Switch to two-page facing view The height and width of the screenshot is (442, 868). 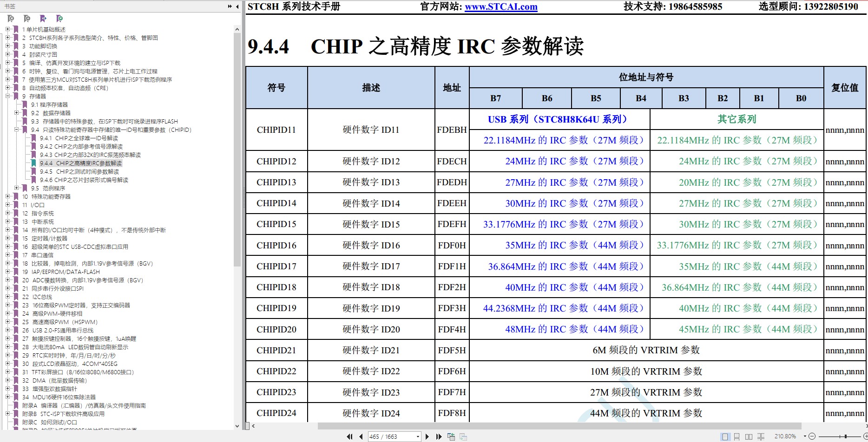pos(749,436)
